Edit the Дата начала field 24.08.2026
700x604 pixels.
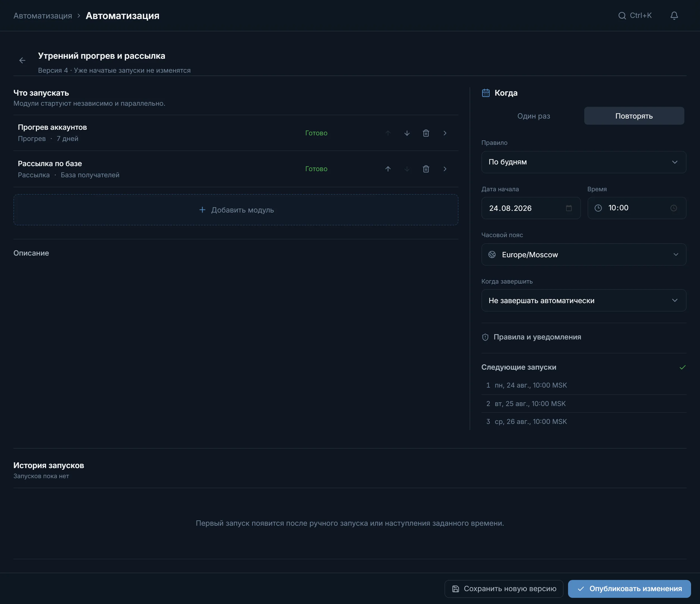point(531,208)
